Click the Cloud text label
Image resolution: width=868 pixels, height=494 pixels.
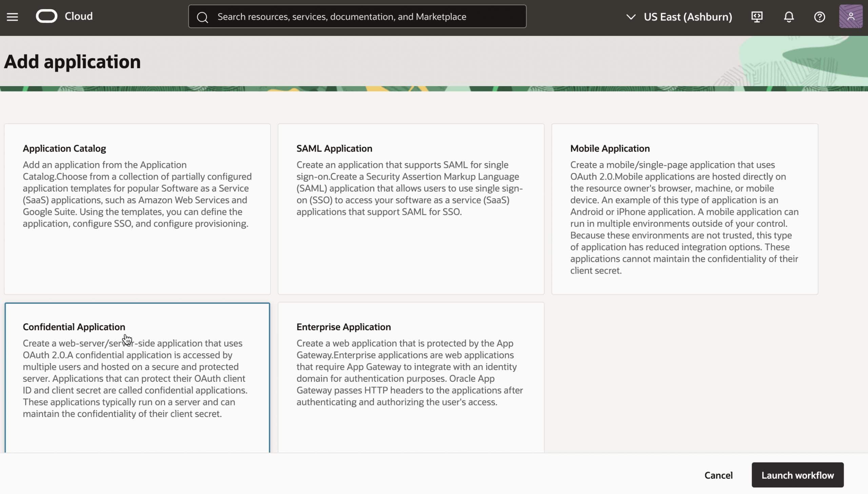pos(79,16)
